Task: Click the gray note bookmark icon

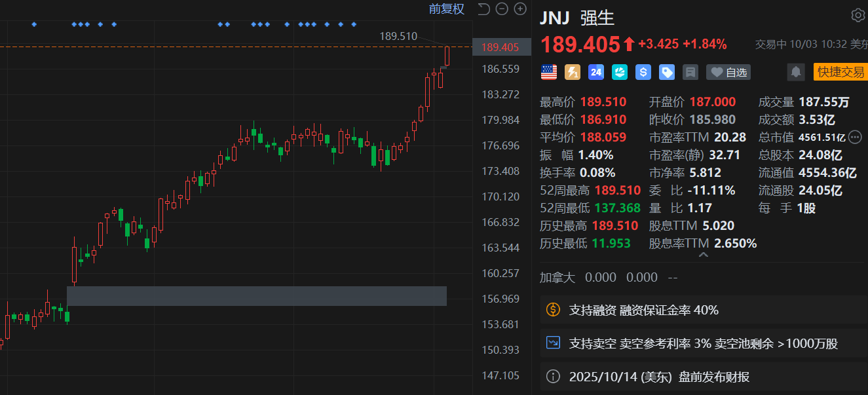Action: point(690,72)
